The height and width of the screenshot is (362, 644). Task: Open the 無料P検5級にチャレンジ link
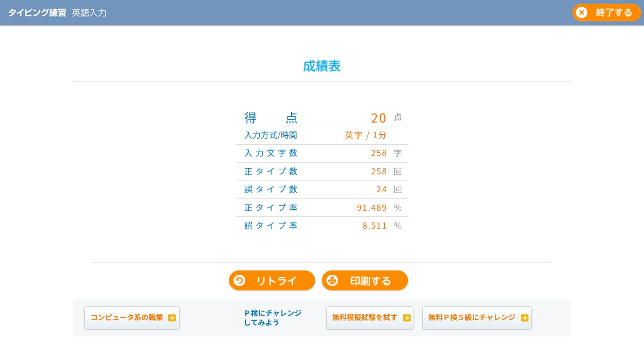(471, 318)
